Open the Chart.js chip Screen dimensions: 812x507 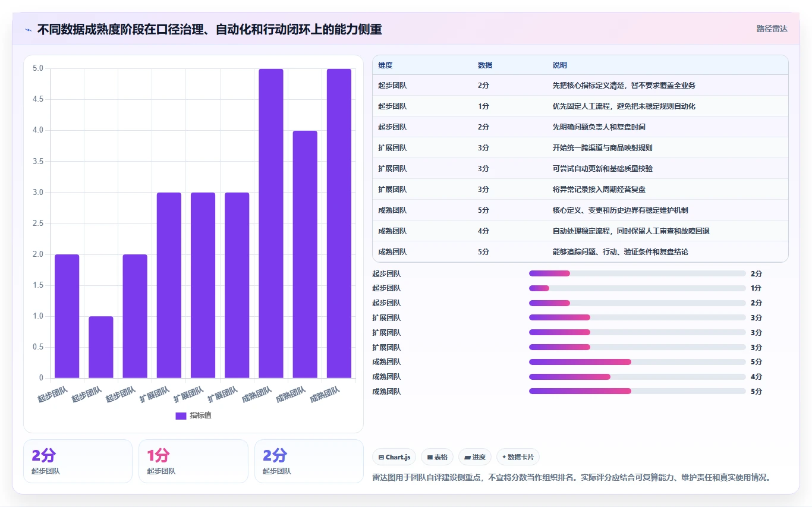click(x=394, y=457)
